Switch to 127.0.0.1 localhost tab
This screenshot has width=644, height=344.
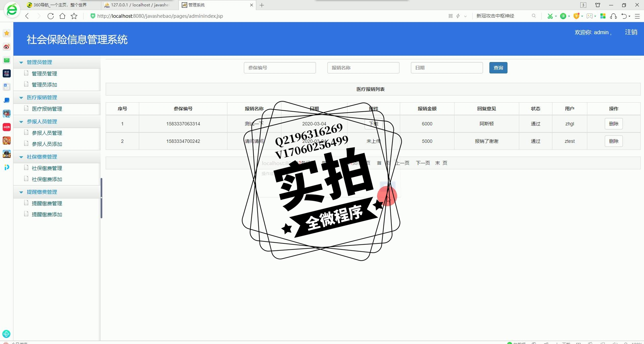click(140, 5)
